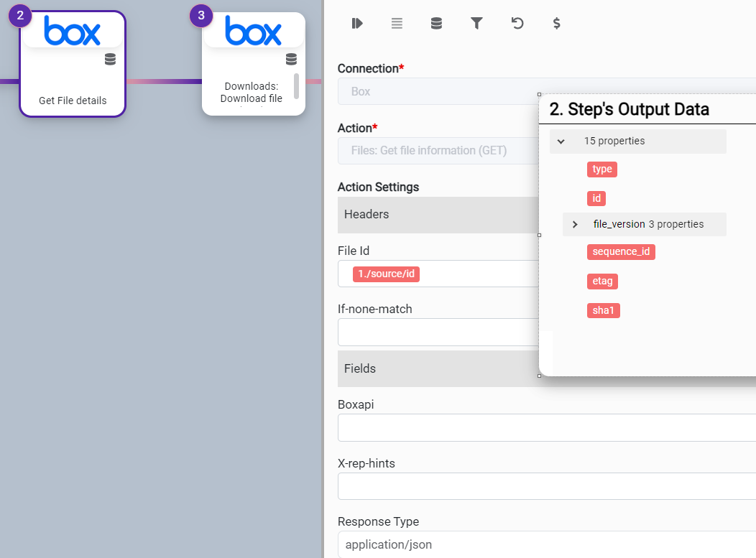Click the list lines toolbar icon

pos(397,24)
